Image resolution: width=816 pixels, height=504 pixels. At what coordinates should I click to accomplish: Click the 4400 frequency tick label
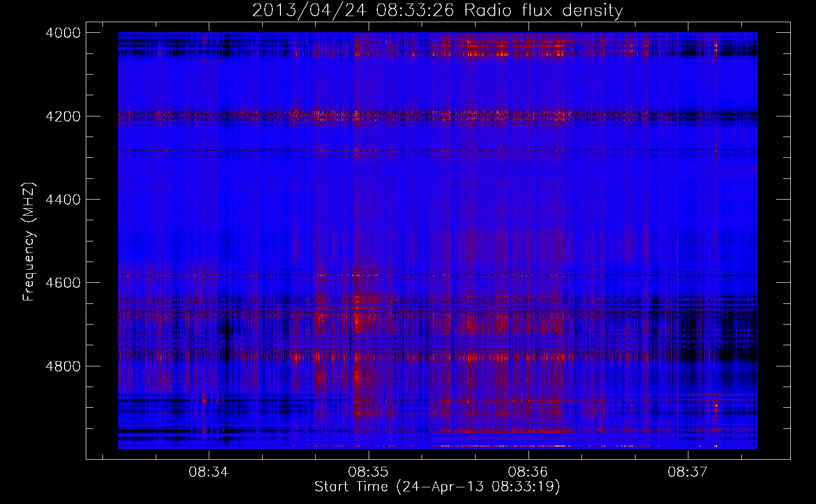point(63,200)
